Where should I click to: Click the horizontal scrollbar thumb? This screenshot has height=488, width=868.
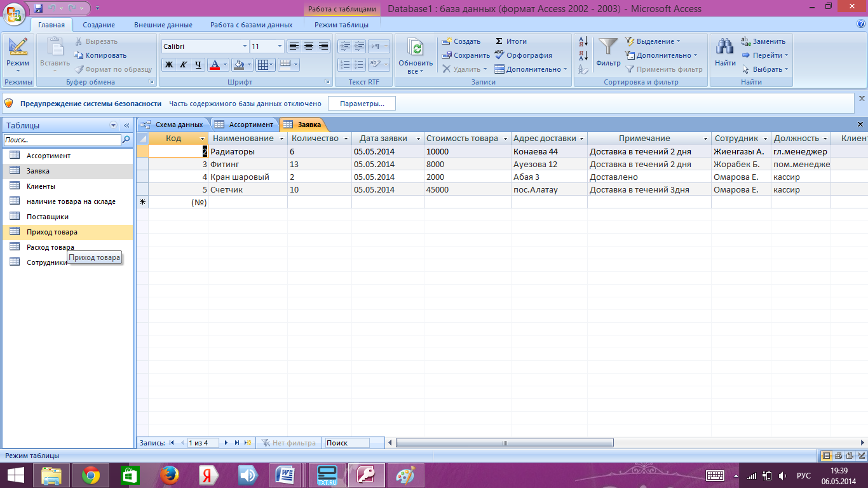505,443
